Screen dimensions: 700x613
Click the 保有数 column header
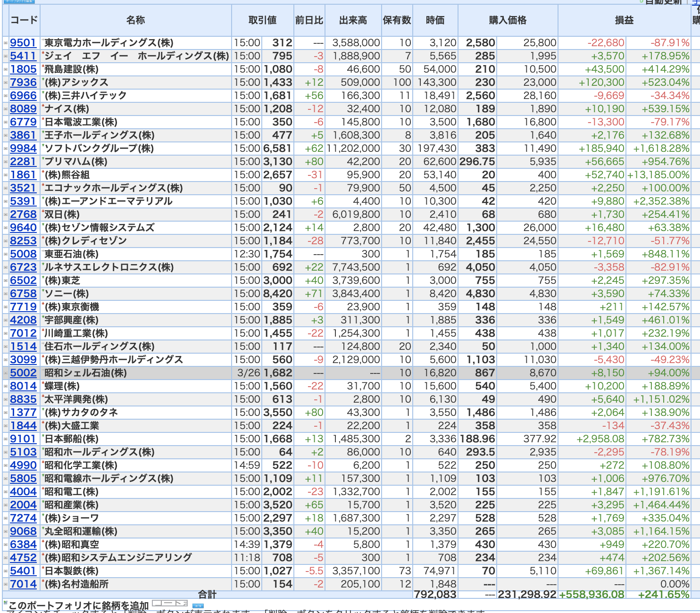point(397,20)
